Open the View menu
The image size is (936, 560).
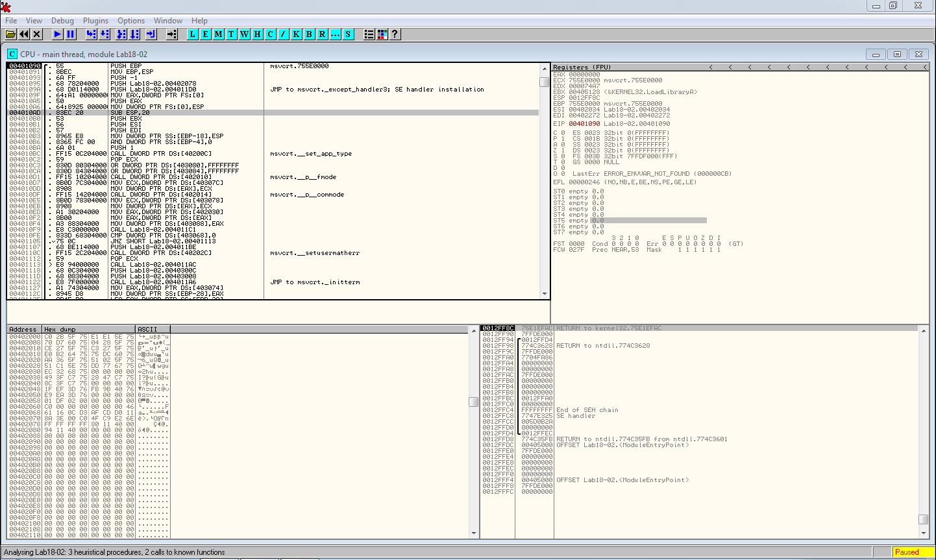(34, 21)
